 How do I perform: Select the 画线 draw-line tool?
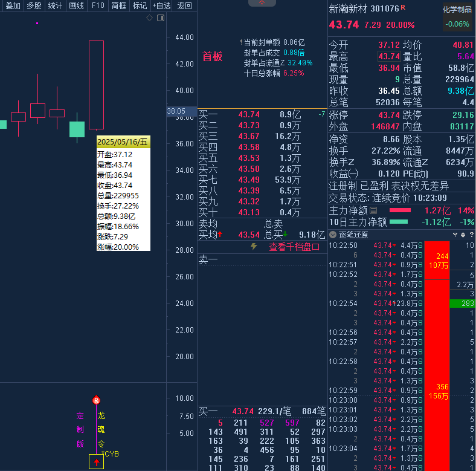(x=77, y=5)
